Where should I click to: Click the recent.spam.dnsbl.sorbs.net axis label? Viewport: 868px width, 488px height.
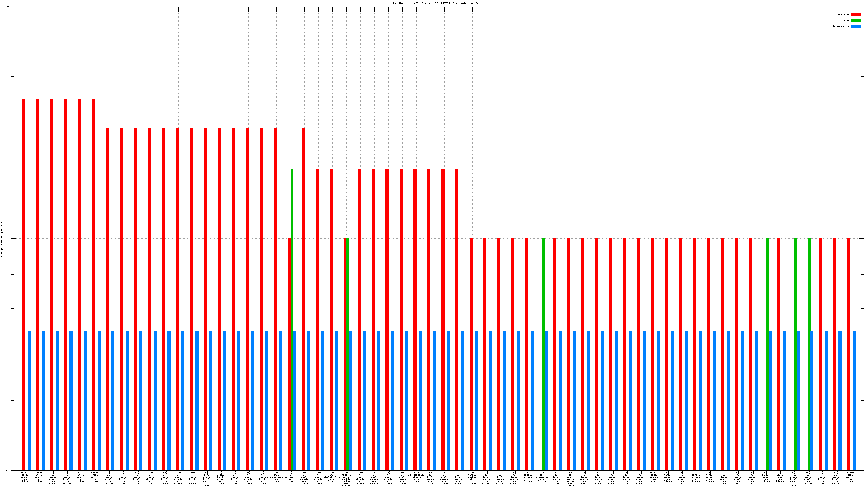(346, 479)
